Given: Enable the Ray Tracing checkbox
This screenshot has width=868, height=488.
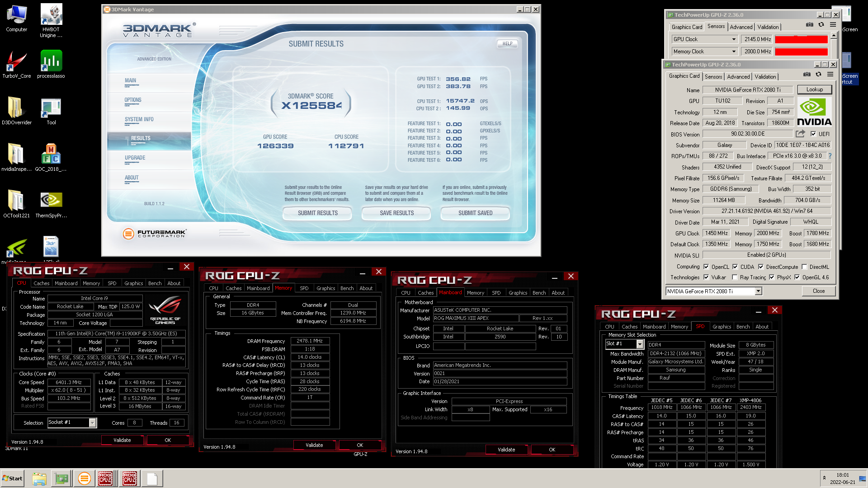Looking at the screenshot, I should 735,277.
